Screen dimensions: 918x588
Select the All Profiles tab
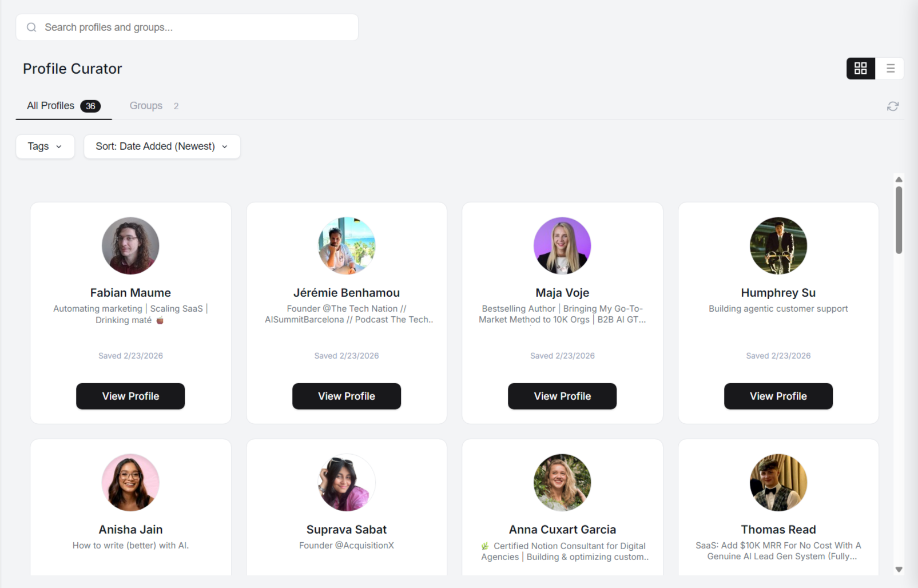point(50,105)
